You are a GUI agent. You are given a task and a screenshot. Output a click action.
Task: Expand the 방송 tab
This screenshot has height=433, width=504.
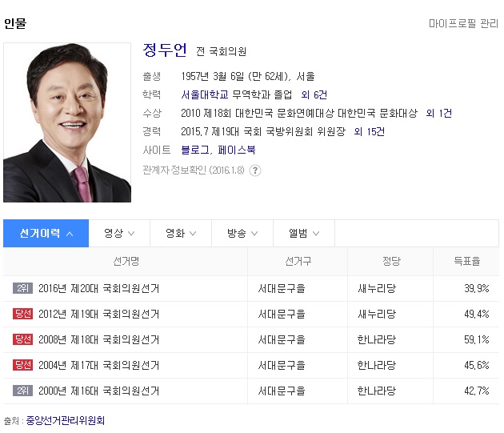tap(242, 233)
